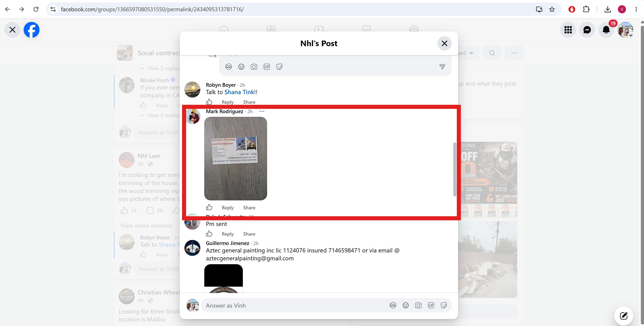Viewport: 644px width, 326px height.
Task: Like the 'Pm sent' comment
Action: point(209,234)
